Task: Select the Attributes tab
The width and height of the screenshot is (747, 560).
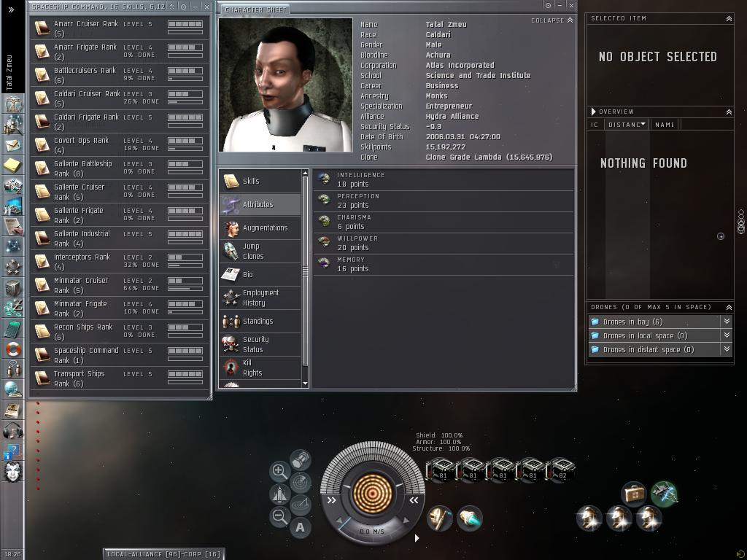Action: point(260,204)
